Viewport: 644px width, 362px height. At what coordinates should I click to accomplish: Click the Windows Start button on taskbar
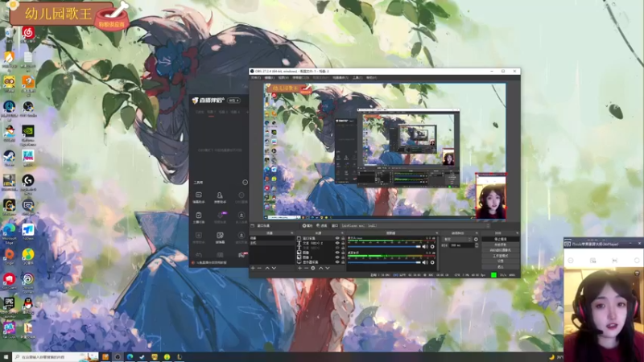click(x=6, y=357)
